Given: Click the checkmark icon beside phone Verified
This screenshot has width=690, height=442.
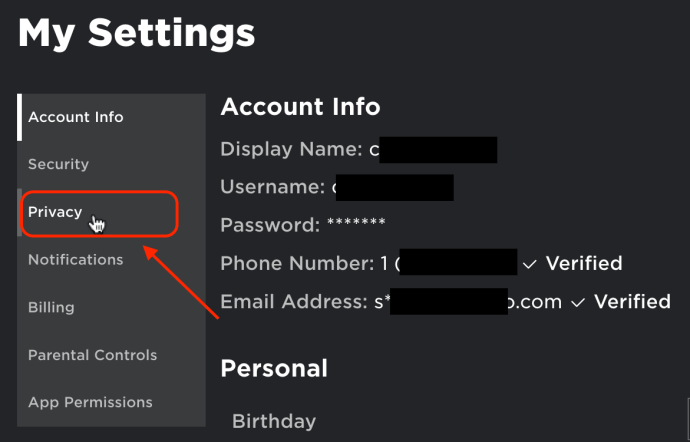Looking at the screenshot, I should point(529,265).
